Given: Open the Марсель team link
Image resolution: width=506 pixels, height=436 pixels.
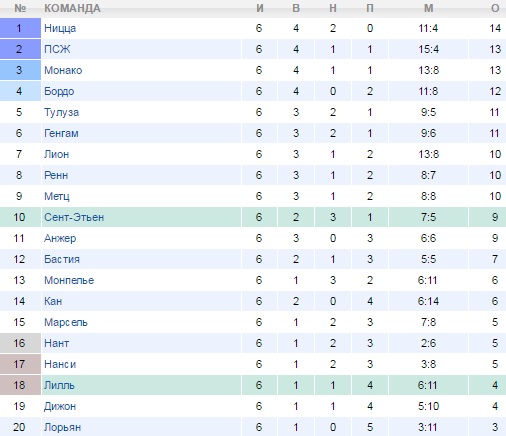Looking at the screenshot, I should coord(66,322).
